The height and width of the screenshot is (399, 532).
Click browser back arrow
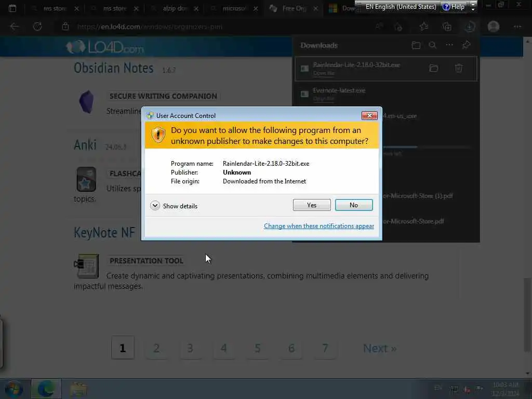pyautogui.click(x=14, y=26)
